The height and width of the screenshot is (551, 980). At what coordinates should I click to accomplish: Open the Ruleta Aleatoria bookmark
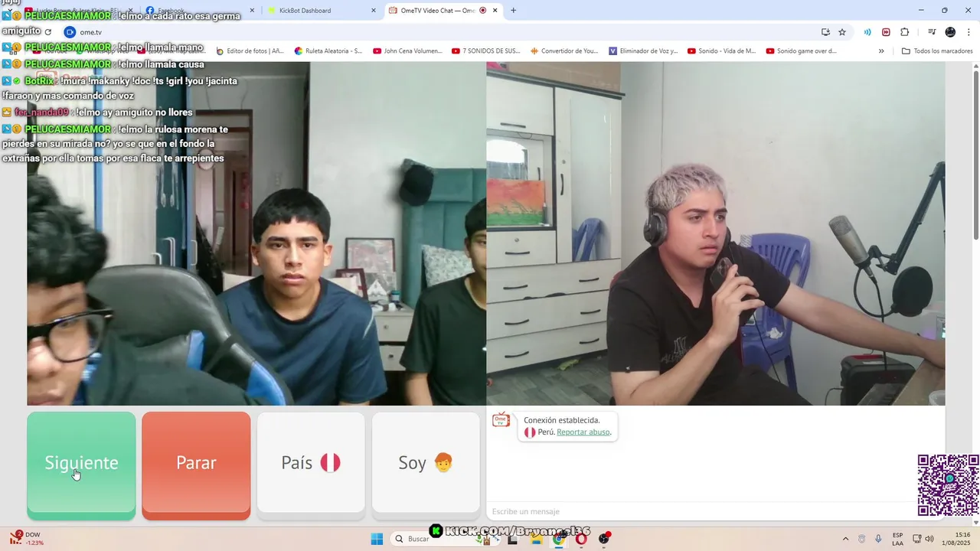(x=328, y=51)
